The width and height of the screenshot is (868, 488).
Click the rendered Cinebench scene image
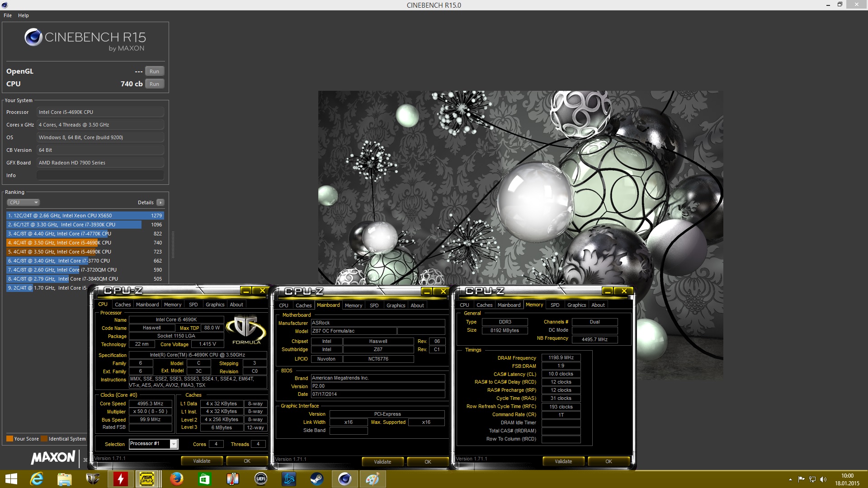pos(520,188)
